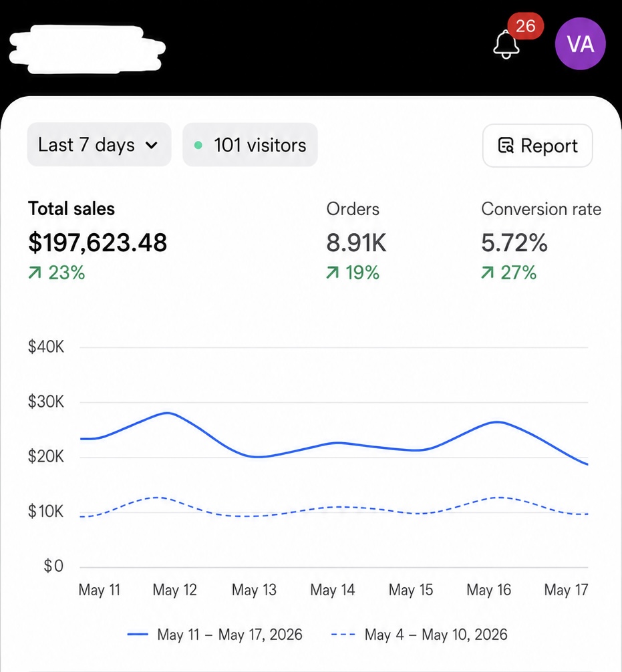
Task: Click the 23% sales increase indicator
Action: pyautogui.click(x=57, y=273)
